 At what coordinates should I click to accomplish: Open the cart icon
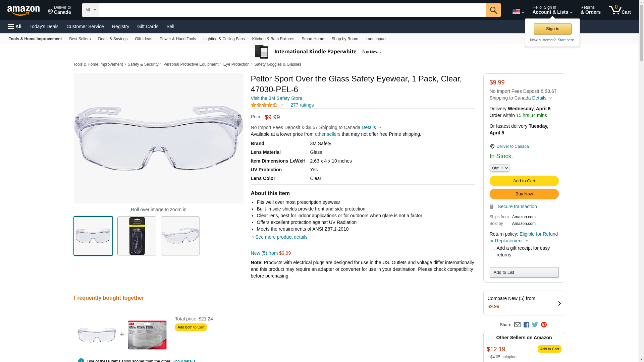[619, 10]
